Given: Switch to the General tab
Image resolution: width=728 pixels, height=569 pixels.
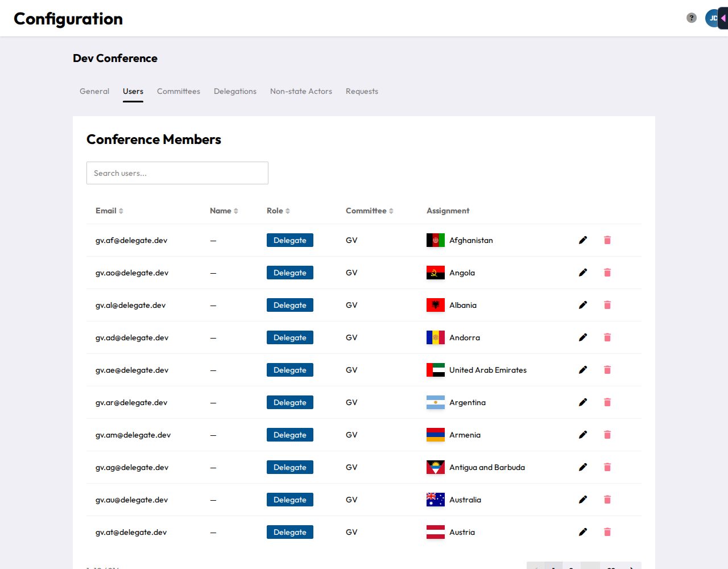Looking at the screenshot, I should click(x=94, y=91).
